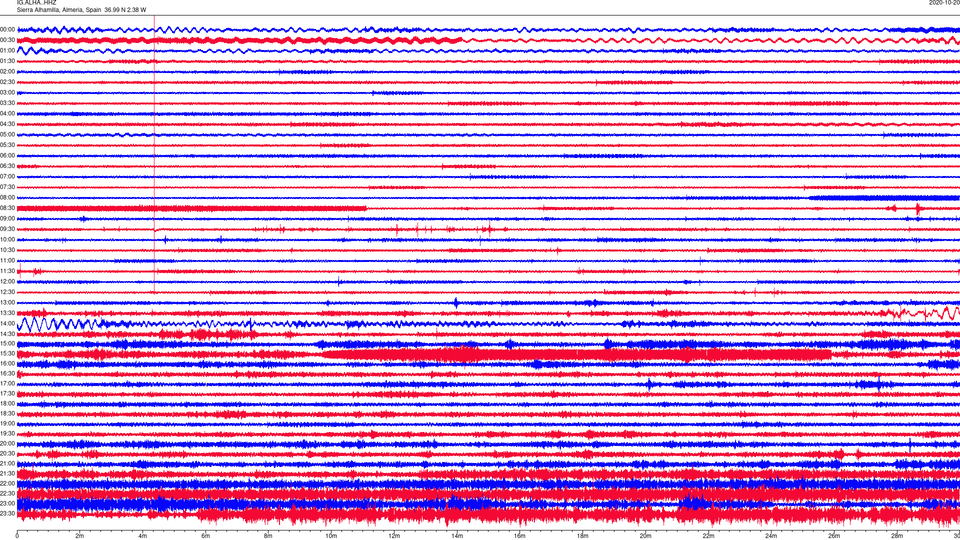
Task: Click the 03:00 trace time label
Action: (8, 92)
